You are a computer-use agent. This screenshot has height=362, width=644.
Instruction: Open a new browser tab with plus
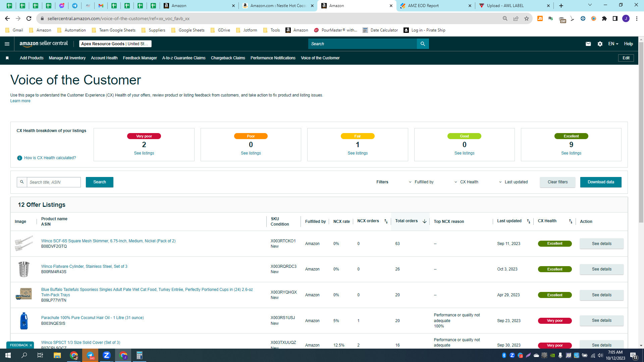tap(561, 6)
